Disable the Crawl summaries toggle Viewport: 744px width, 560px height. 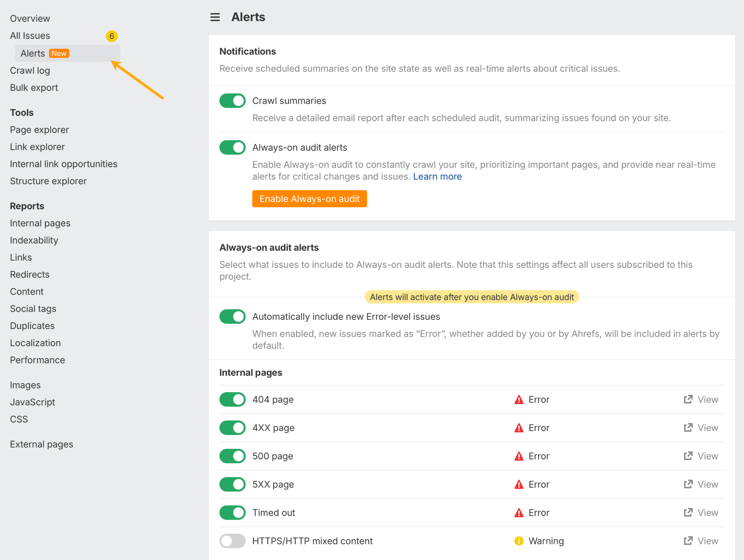point(232,101)
